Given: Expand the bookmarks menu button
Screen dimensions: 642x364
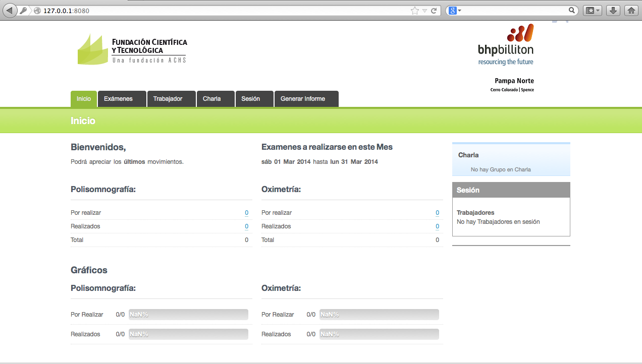Looking at the screenshot, I should click(592, 10).
